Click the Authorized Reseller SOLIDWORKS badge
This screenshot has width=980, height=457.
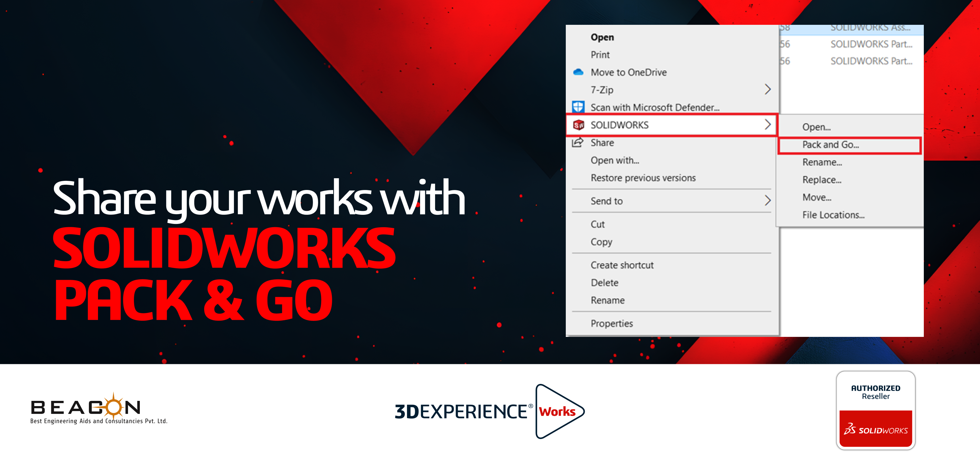click(875, 411)
